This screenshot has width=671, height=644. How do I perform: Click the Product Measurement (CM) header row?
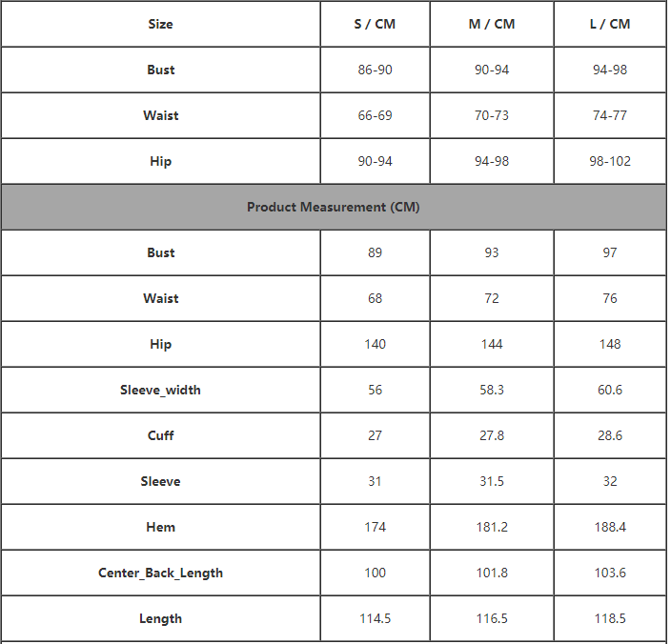(333, 207)
